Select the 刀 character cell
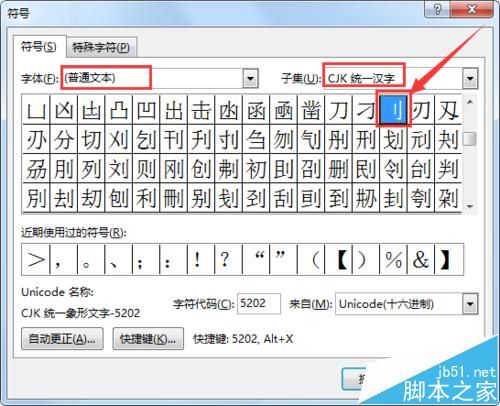Screen dimensions: 500x406 tap(339, 110)
